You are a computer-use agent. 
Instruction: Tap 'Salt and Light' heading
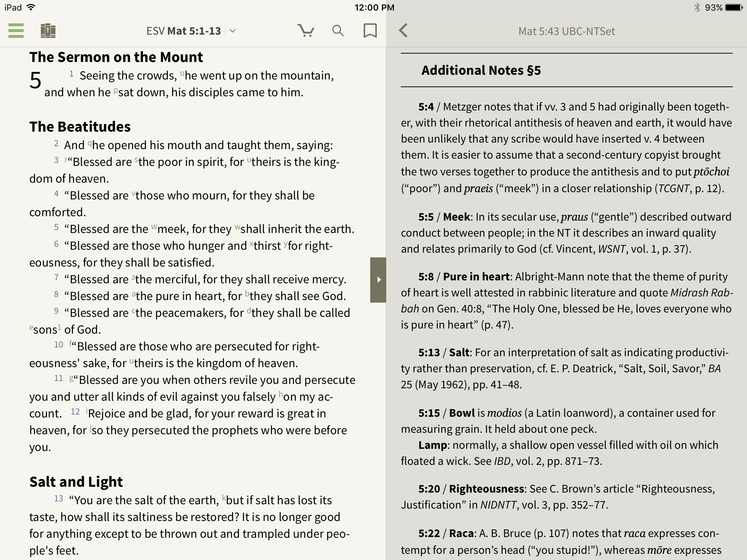[x=76, y=482]
